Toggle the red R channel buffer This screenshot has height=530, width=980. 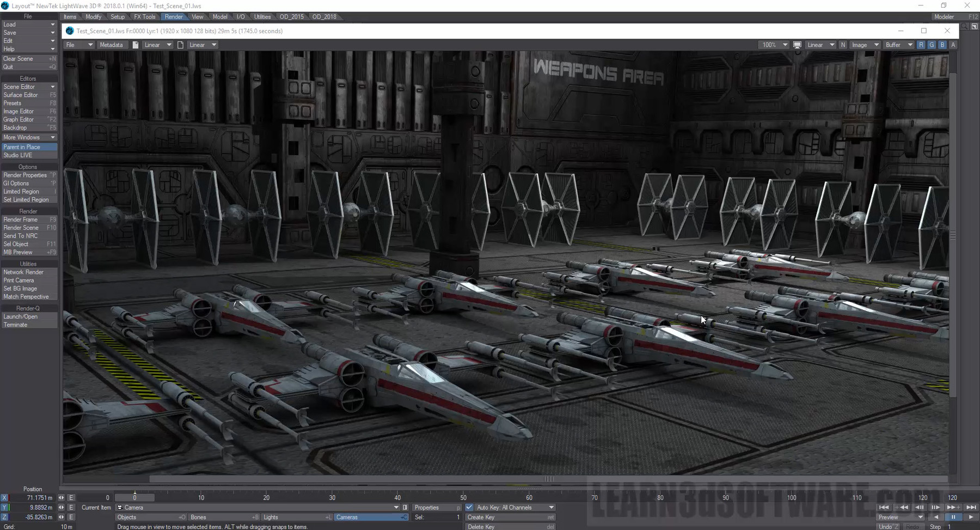coord(921,45)
